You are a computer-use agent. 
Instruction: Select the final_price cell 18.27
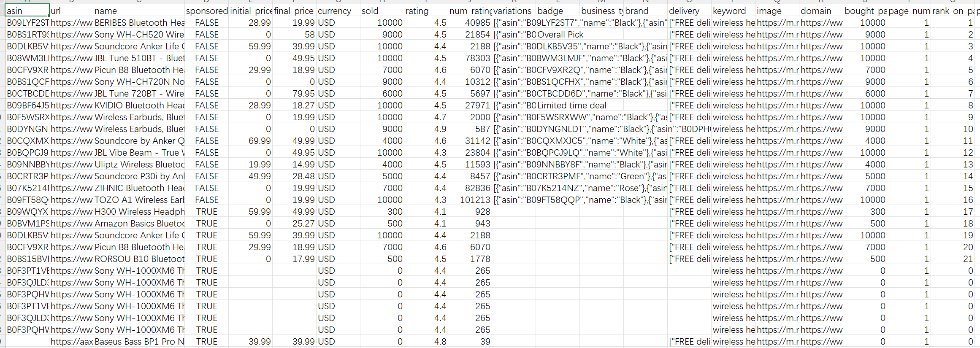[x=294, y=105]
